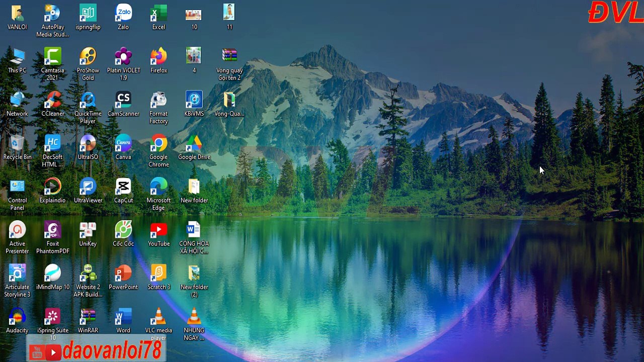Select the New folder icon

(x=194, y=187)
